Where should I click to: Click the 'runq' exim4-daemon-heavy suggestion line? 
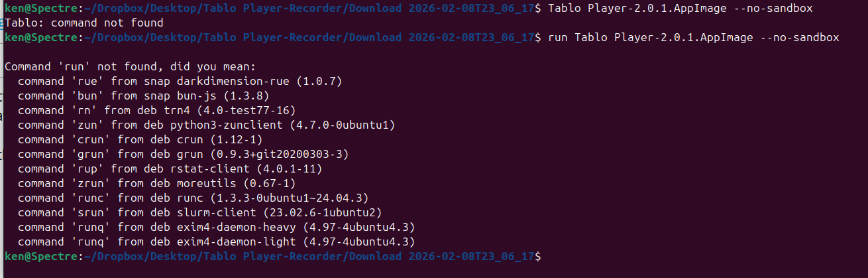pos(216,227)
